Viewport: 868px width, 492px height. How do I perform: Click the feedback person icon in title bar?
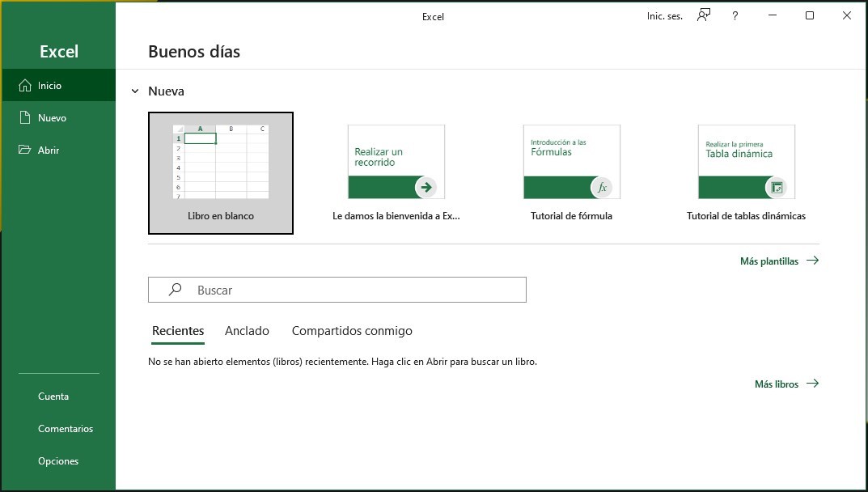(703, 15)
